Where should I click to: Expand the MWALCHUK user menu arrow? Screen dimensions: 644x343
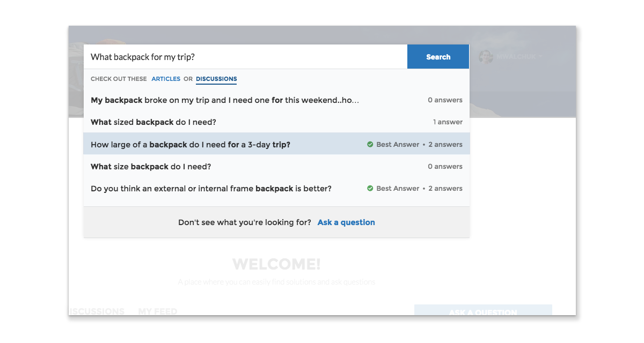click(x=540, y=57)
